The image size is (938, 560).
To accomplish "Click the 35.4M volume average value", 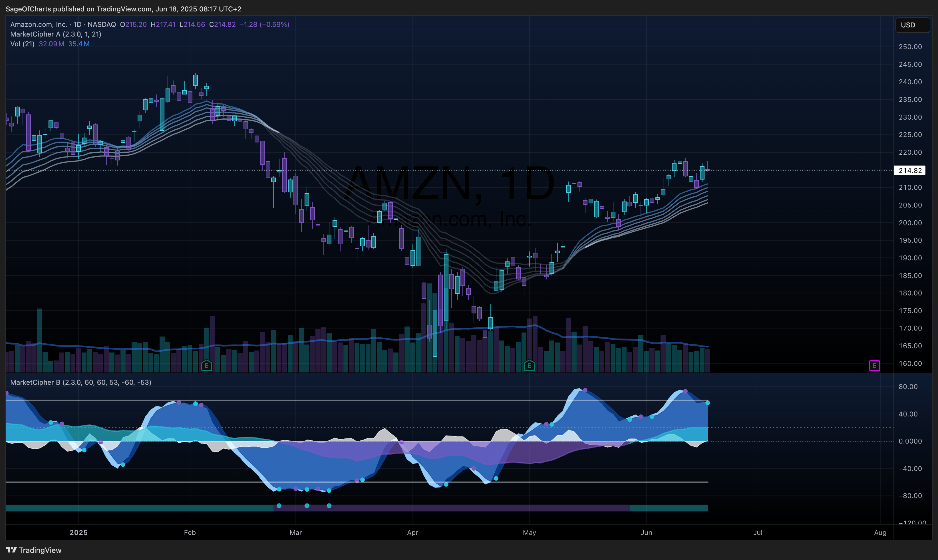I will click(79, 44).
